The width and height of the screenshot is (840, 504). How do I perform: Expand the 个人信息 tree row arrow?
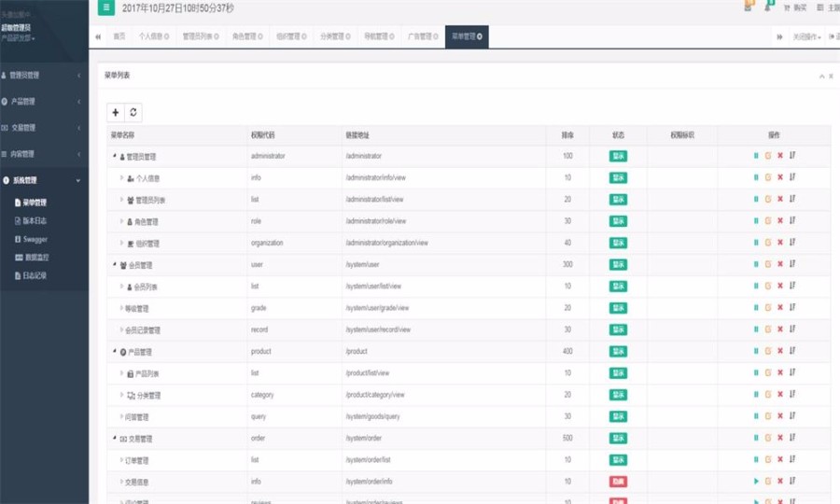121,177
